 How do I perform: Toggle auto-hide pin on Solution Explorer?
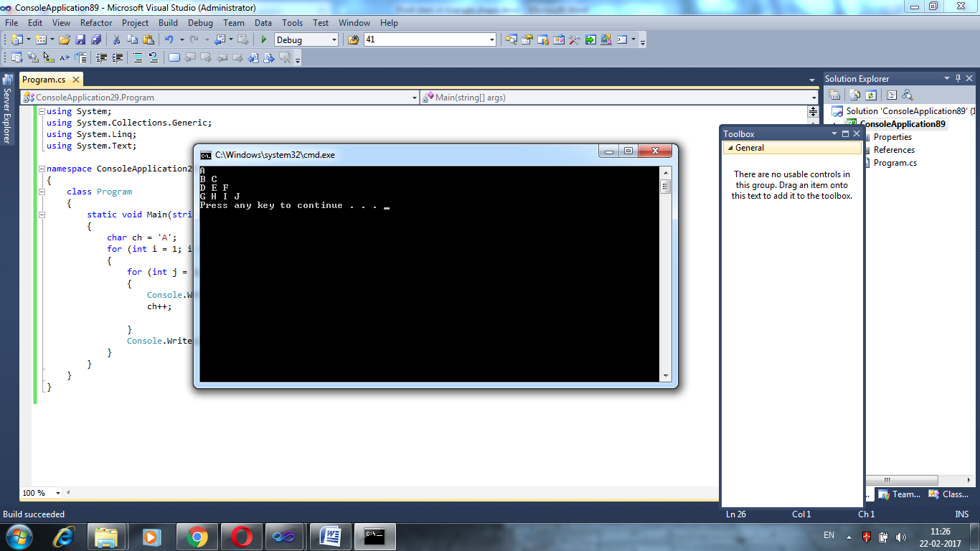958,78
